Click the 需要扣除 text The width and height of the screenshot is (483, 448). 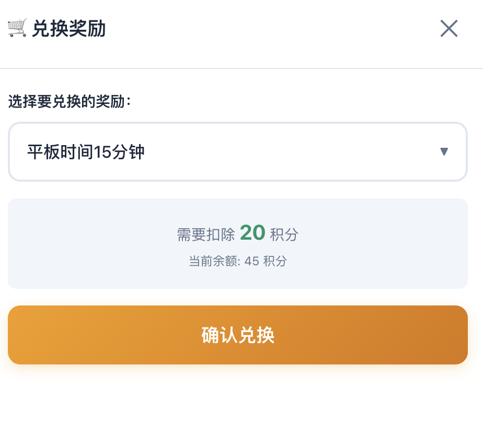206,235
